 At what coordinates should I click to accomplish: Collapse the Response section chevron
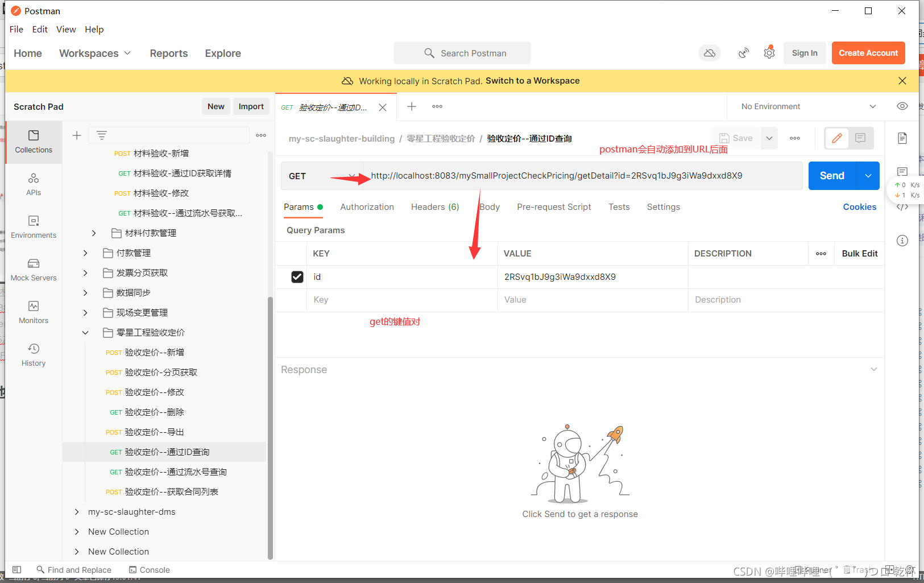coord(873,370)
